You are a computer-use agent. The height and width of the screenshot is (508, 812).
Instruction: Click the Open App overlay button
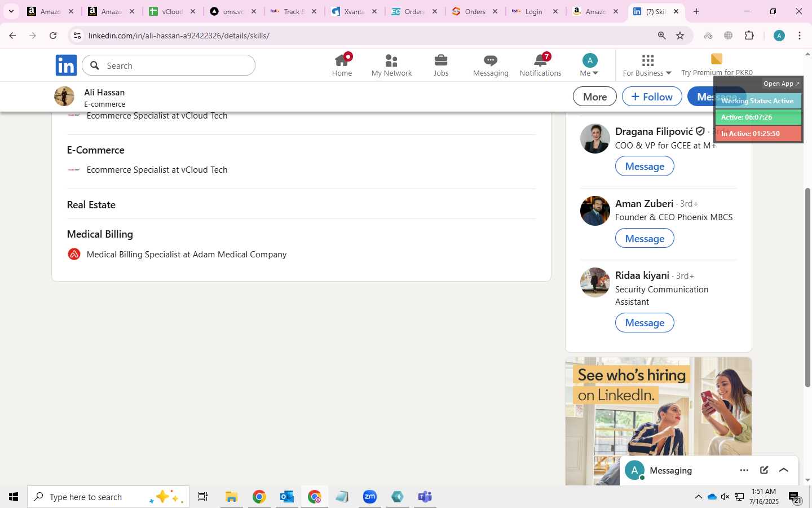[x=781, y=84]
